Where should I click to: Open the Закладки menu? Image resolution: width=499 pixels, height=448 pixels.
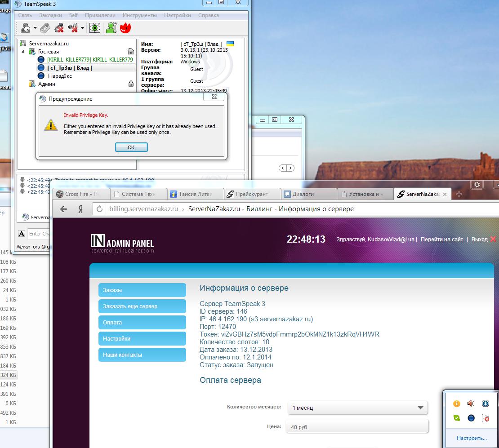coord(50,15)
